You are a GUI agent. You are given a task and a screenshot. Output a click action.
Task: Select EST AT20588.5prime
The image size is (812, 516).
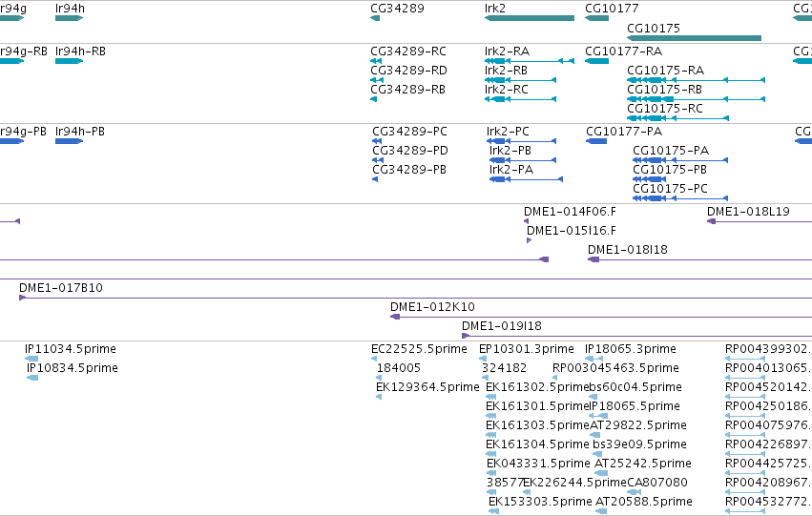(x=644, y=503)
